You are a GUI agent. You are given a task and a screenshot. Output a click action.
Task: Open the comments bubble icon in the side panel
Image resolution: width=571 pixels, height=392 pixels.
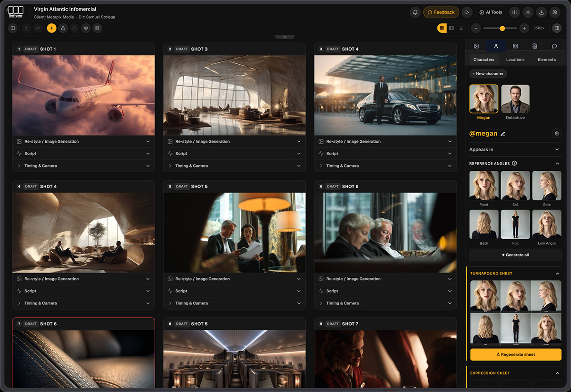(x=554, y=46)
